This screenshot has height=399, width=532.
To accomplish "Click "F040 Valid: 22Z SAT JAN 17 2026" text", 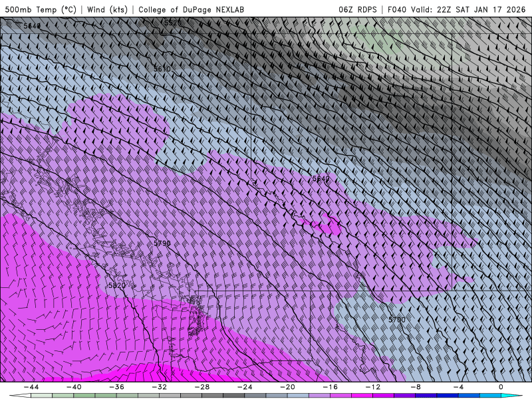I will pyautogui.click(x=456, y=9).
